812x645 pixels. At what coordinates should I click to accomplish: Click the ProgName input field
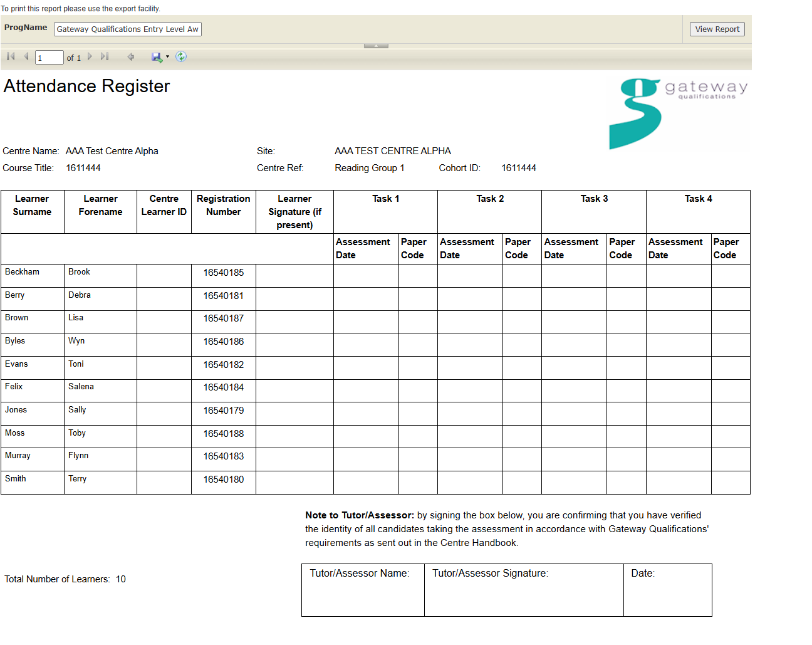coord(127,29)
